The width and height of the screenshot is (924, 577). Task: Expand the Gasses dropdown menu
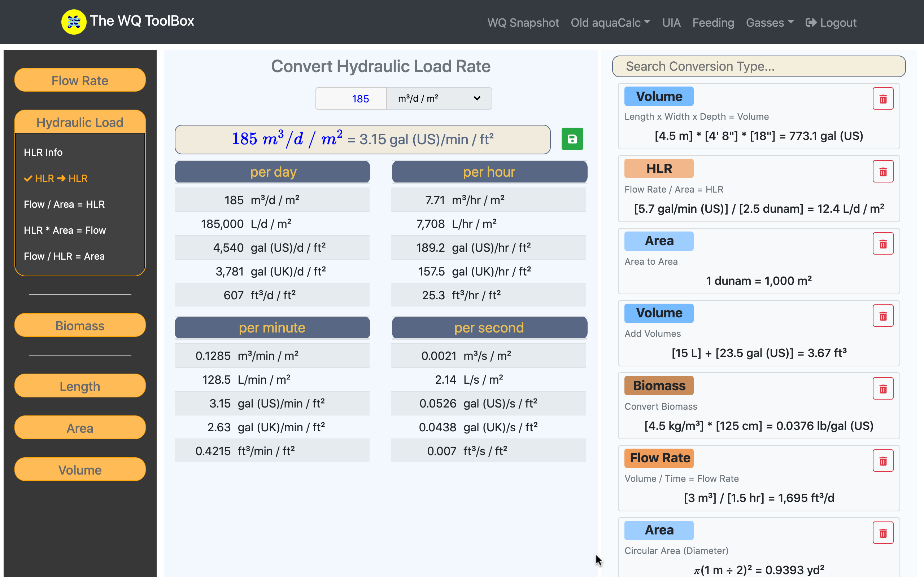(770, 22)
